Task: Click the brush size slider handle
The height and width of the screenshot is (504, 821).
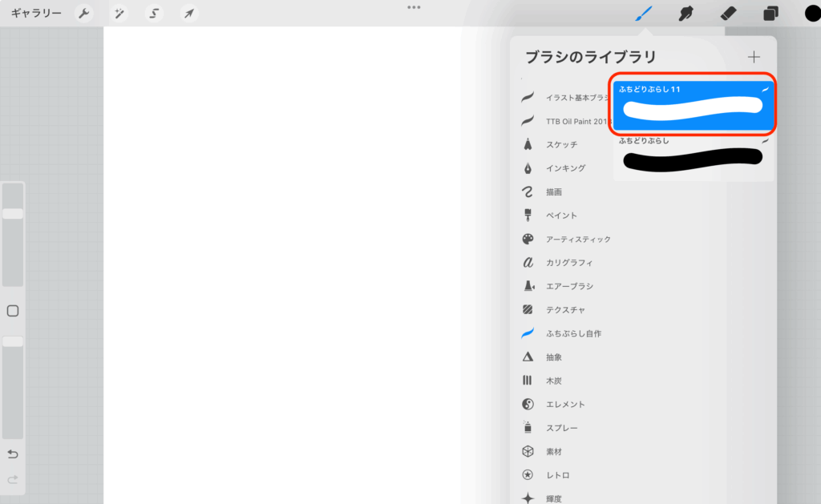Action: (x=13, y=213)
